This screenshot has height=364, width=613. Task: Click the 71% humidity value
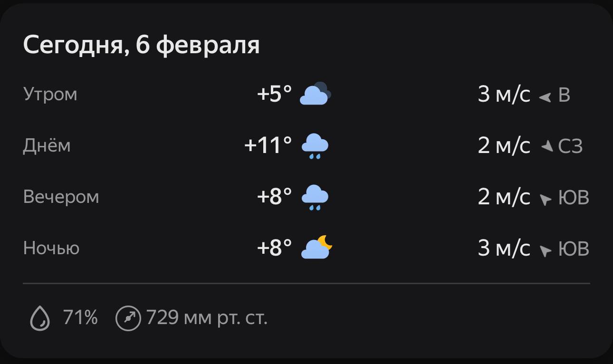pyautogui.click(x=80, y=317)
